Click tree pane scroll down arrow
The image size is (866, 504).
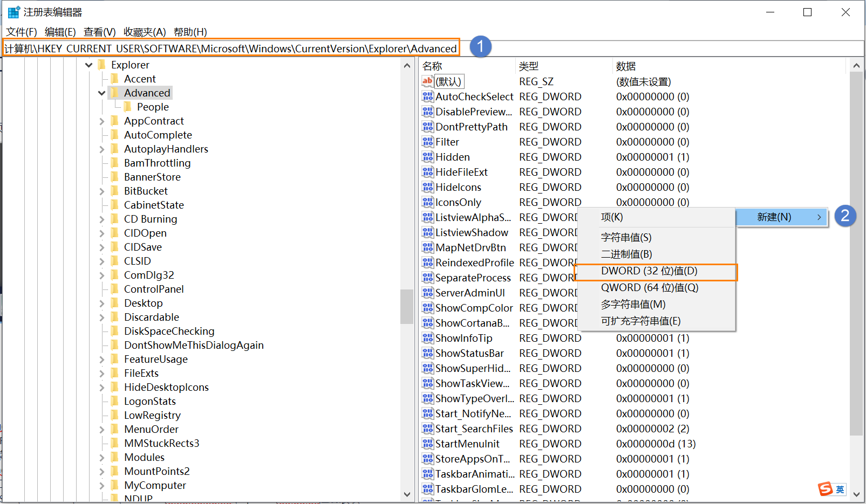[407, 494]
